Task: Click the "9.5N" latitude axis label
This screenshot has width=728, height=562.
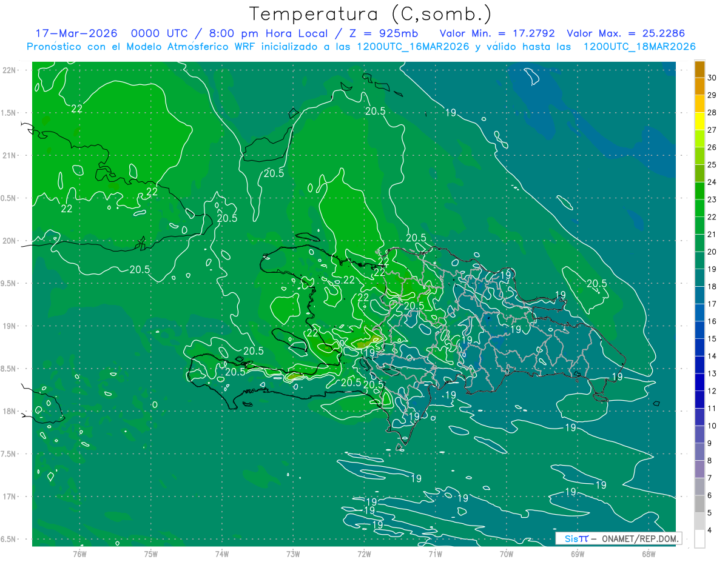Action: tap(9, 283)
